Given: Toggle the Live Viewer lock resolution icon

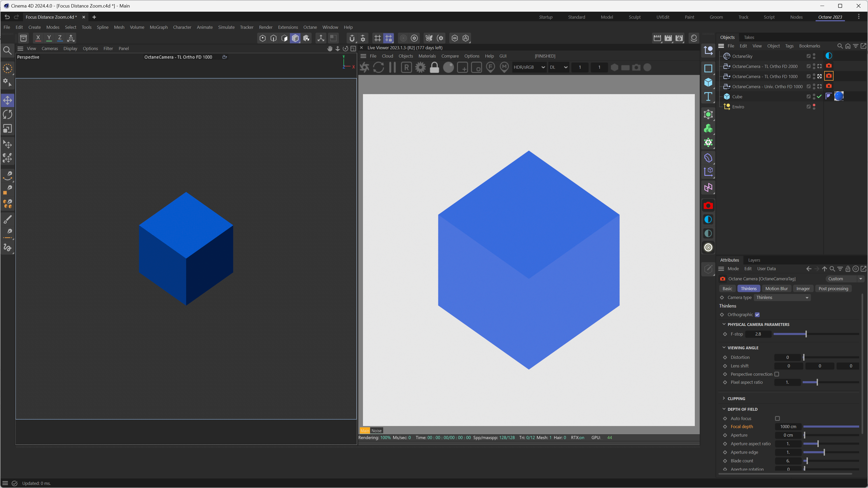Looking at the screenshot, I should (434, 67).
